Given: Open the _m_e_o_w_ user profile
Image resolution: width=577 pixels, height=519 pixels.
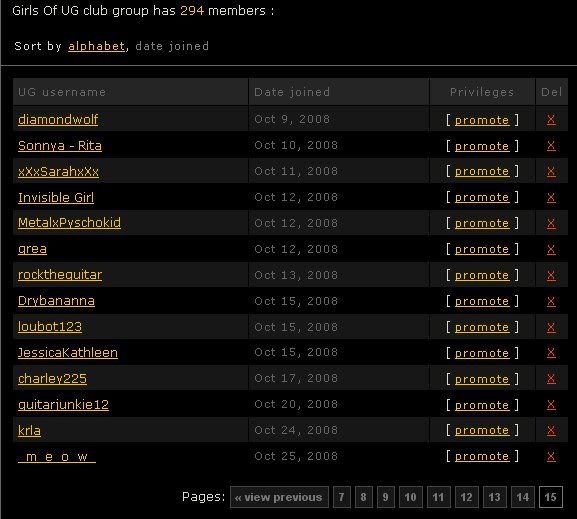Looking at the screenshot, I should 57,457.
